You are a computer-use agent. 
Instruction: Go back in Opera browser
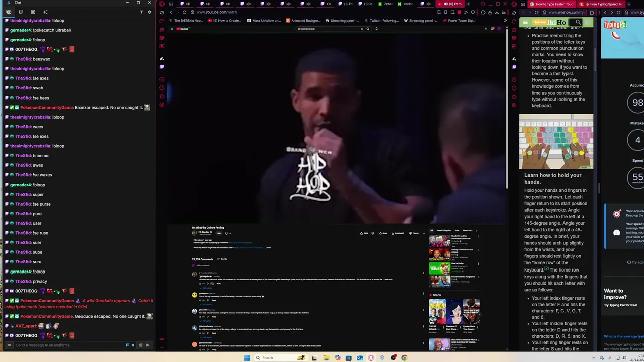[x=171, y=12]
